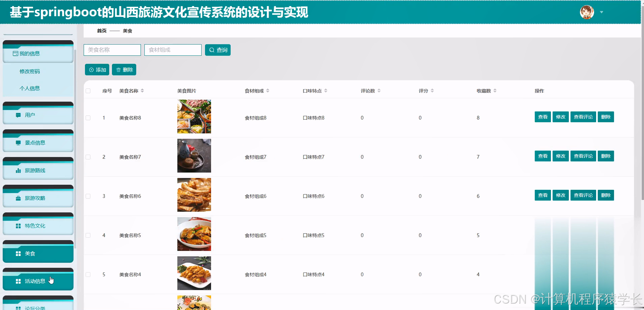Click the 查询 search button
Viewport: 644px width, 310px height.
click(x=218, y=50)
